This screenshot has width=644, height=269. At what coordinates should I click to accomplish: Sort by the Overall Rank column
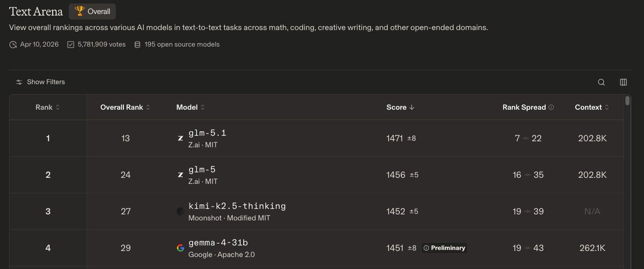pyautogui.click(x=125, y=107)
